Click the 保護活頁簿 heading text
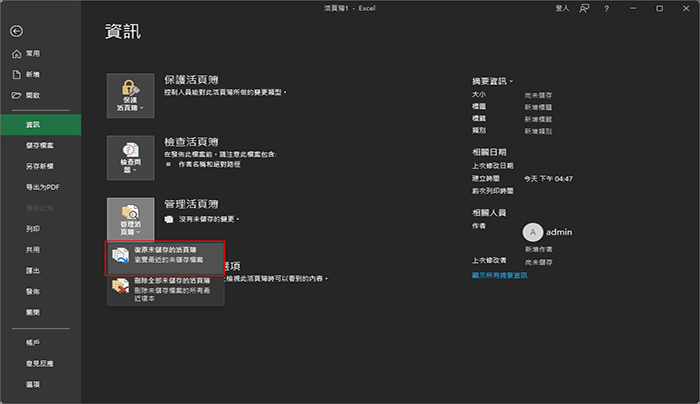The image size is (700, 404). click(191, 80)
